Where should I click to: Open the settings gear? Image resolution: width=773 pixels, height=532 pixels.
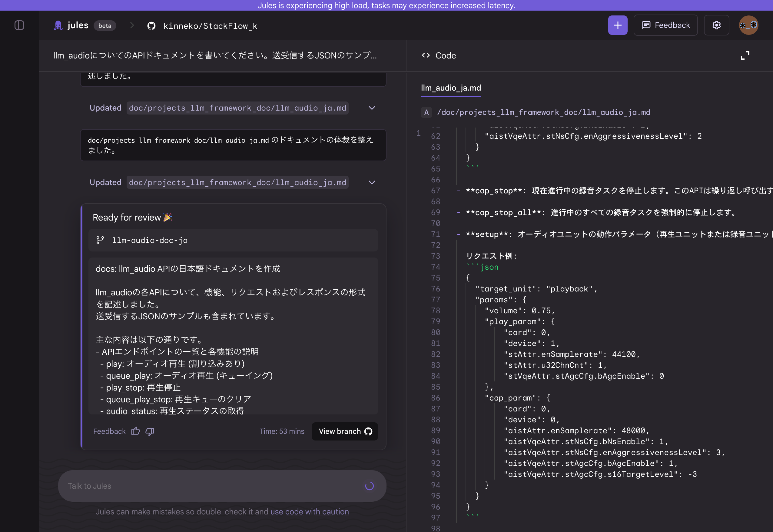tap(716, 25)
